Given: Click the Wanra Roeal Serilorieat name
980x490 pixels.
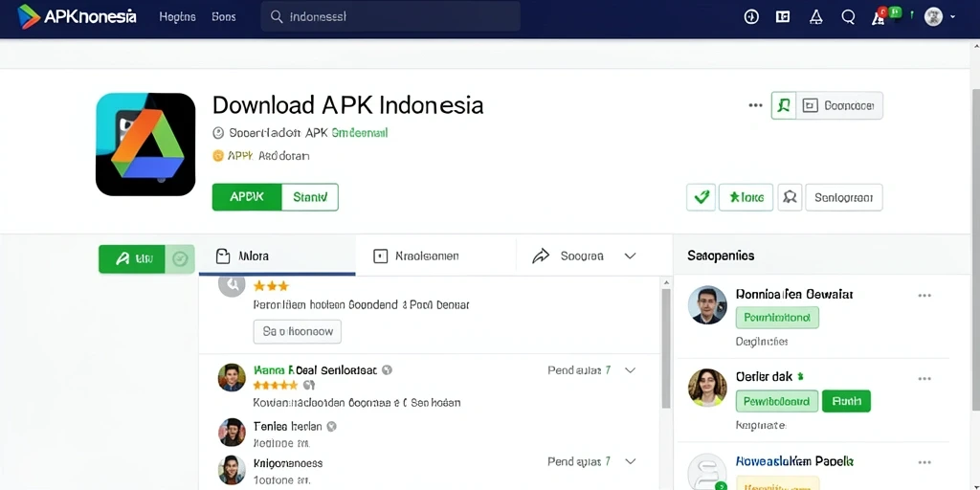Looking at the screenshot, I should point(316,370).
